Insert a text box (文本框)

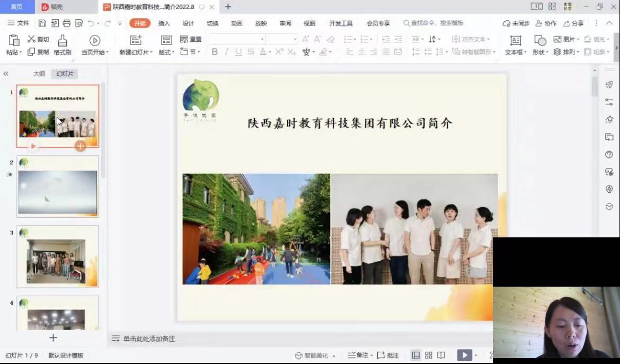[515, 41]
